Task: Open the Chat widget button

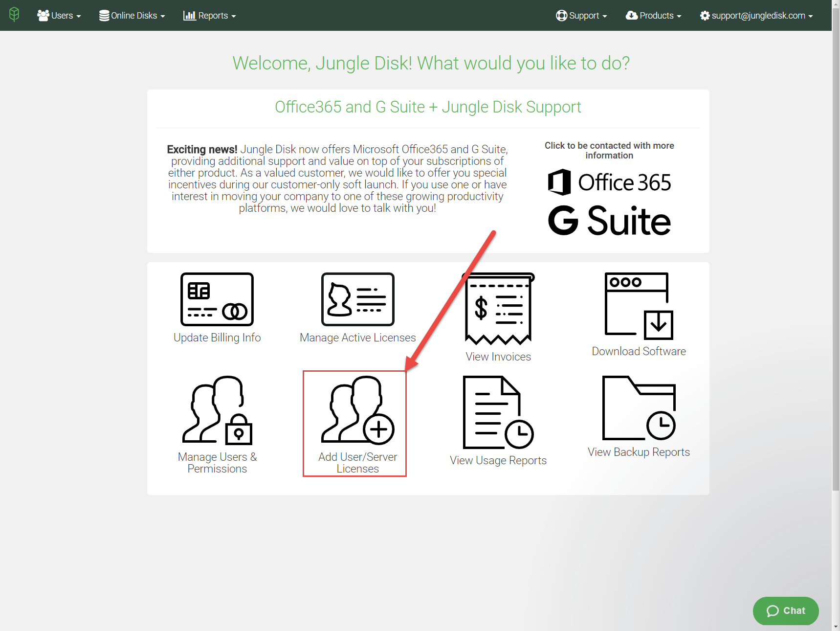Action: pyautogui.click(x=786, y=610)
